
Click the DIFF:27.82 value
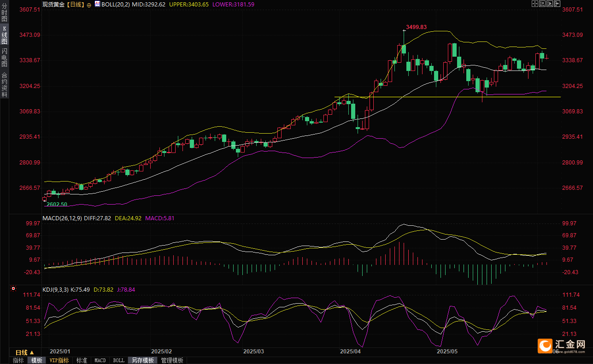[98, 218]
